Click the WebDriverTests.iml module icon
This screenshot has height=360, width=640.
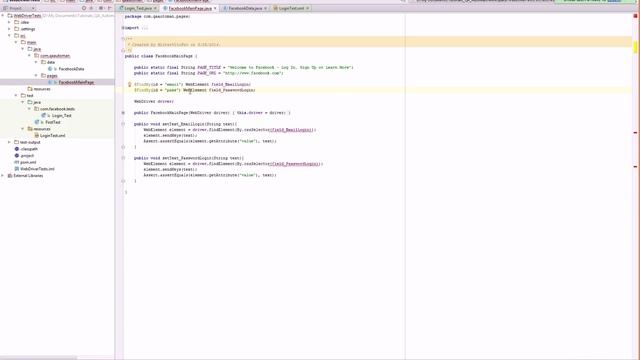coord(17,169)
